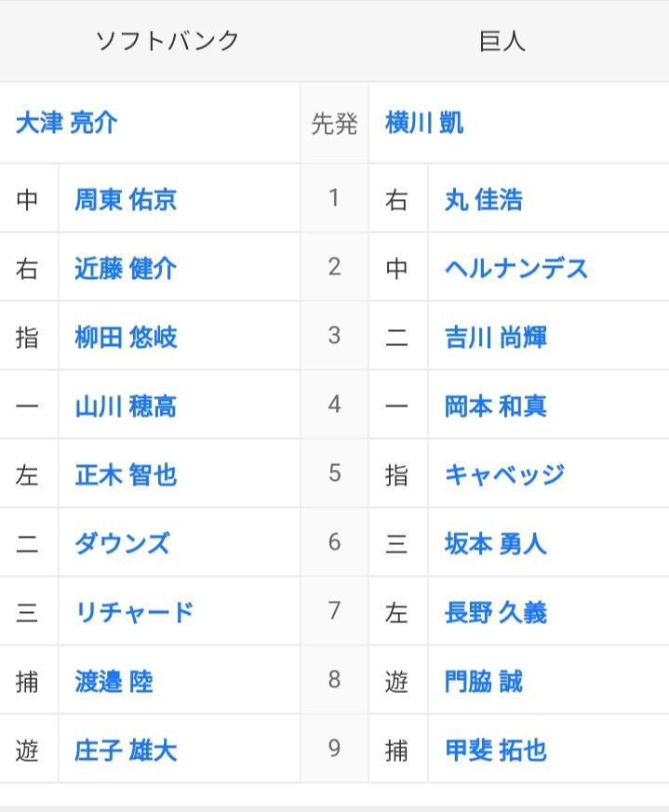669x812 pixels.
Task: Click the 正木 智也 link
Action: point(126,475)
